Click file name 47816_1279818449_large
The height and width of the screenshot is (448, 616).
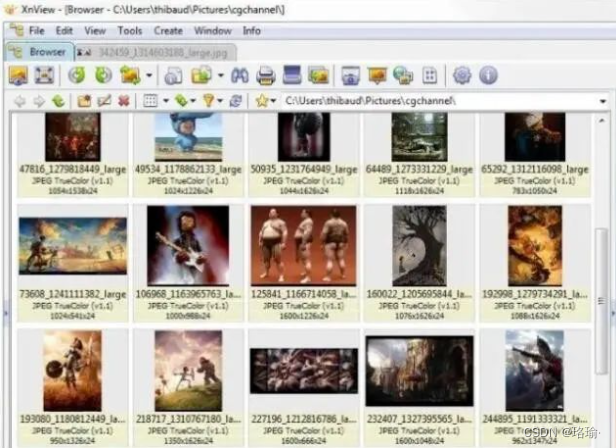tap(73, 169)
